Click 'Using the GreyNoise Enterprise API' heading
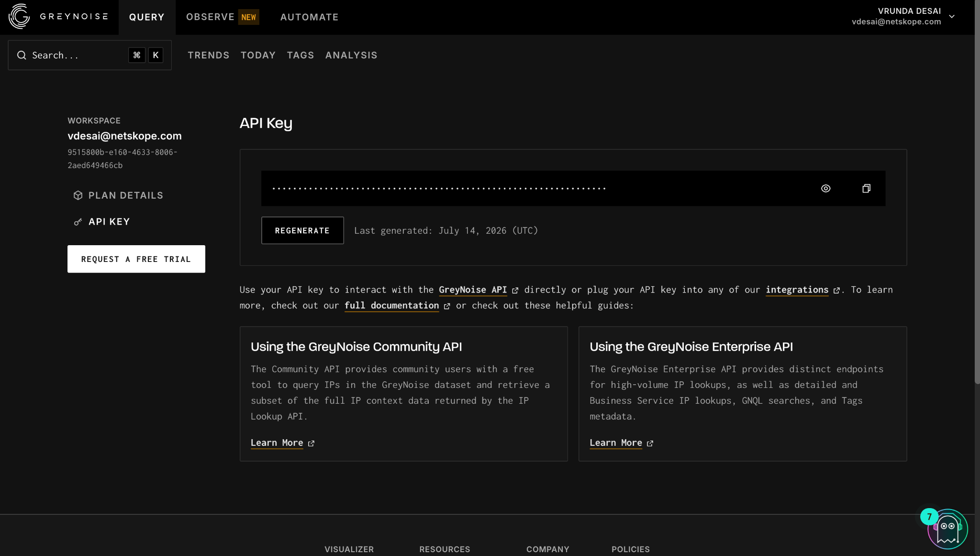 point(691,347)
